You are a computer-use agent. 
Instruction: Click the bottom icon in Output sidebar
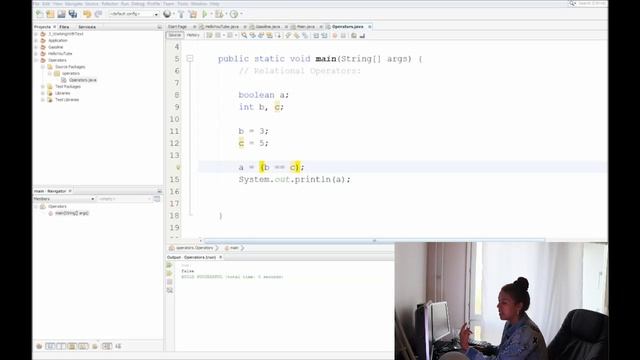170,290
